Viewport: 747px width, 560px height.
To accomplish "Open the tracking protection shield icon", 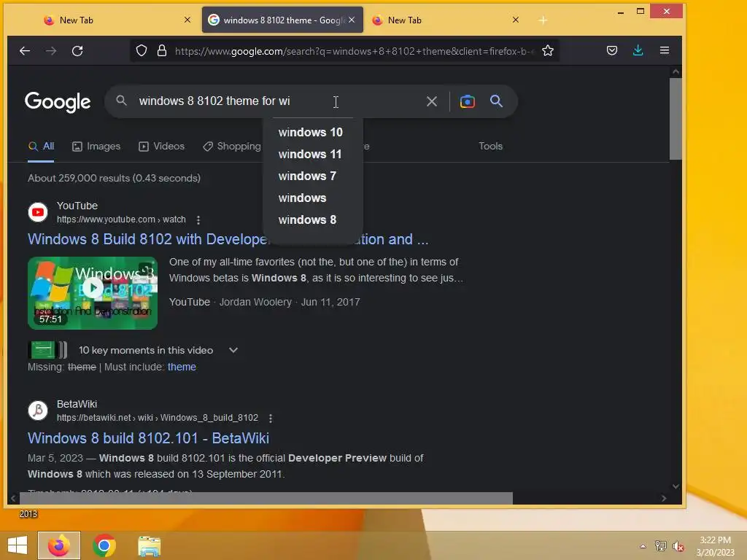I will coord(142,50).
